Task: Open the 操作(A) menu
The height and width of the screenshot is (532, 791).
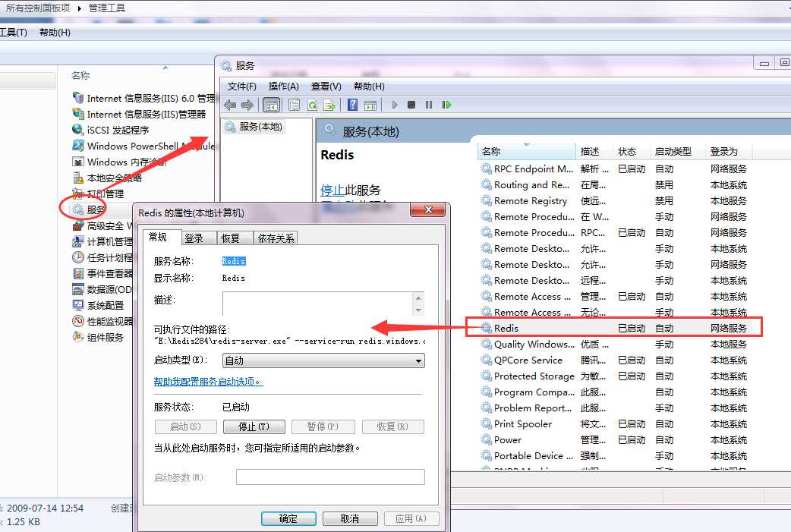Action: (x=283, y=87)
